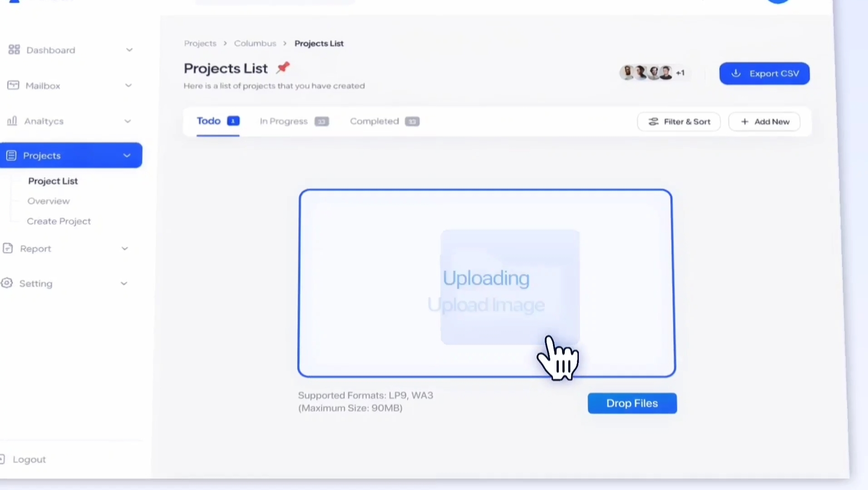The height and width of the screenshot is (490, 868).
Task: Click the Analytics chart icon
Action: pyautogui.click(x=13, y=121)
